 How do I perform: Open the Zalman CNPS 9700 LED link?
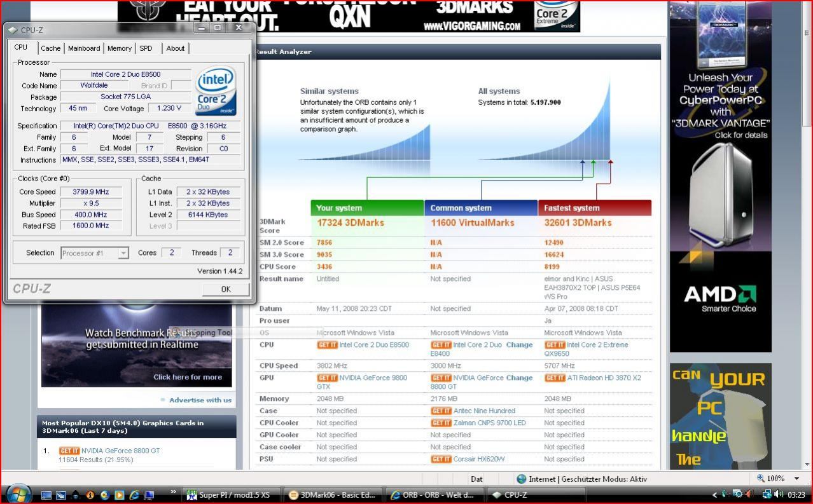[490, 423]
